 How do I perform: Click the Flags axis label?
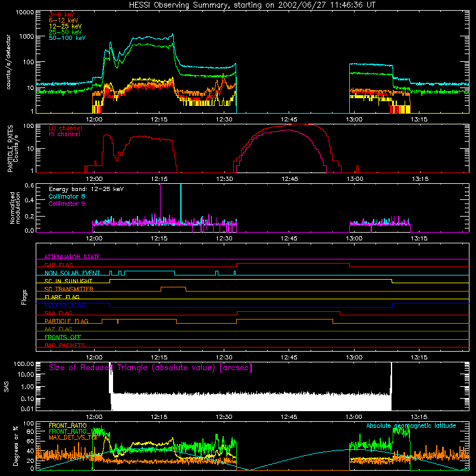[24, 297]
